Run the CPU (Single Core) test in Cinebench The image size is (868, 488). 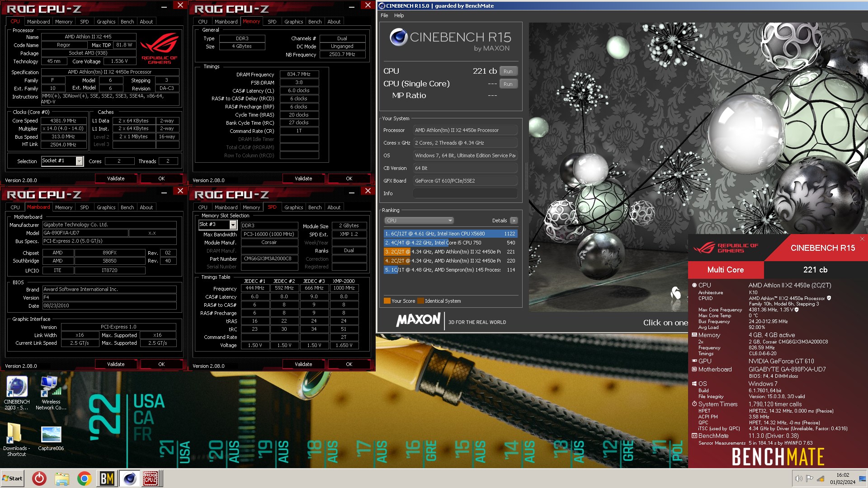508,84
